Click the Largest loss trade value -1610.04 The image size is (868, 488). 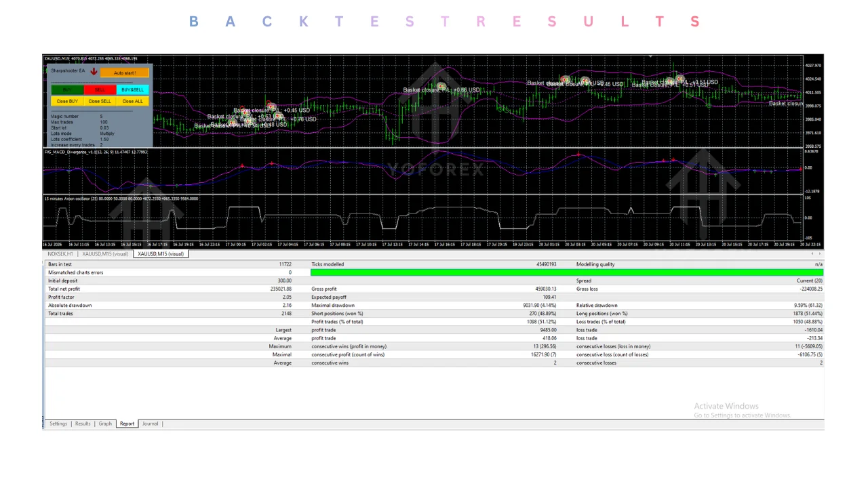(813, 330)
